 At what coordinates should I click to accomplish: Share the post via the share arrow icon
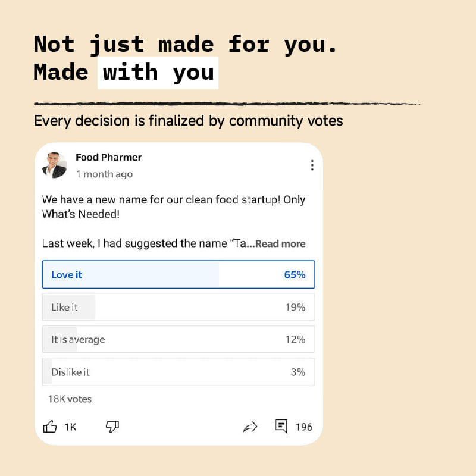point(250,427)
